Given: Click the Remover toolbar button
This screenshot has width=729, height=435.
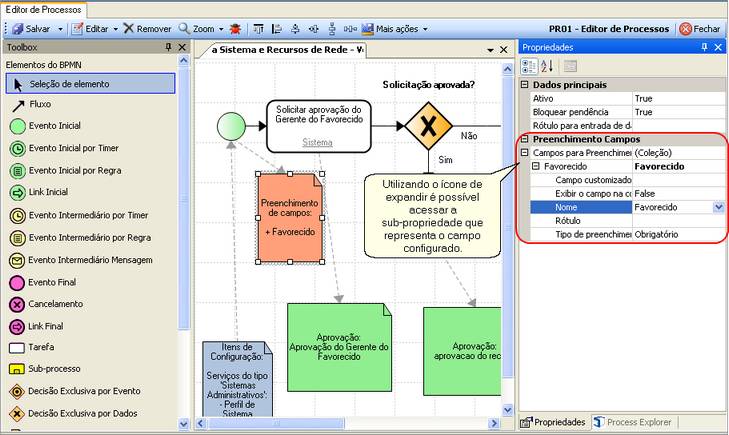Looking at the screenshot, I should [148, 29].
